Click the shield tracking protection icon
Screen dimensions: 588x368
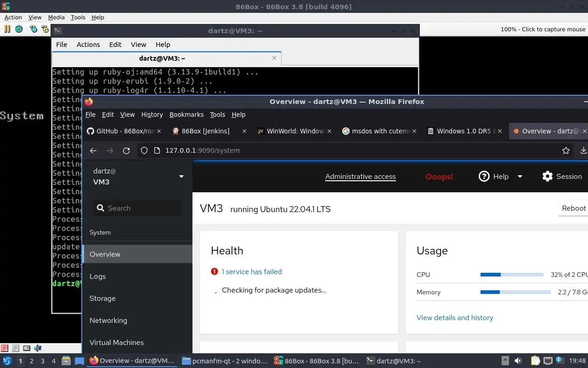[x=144, y=150]
